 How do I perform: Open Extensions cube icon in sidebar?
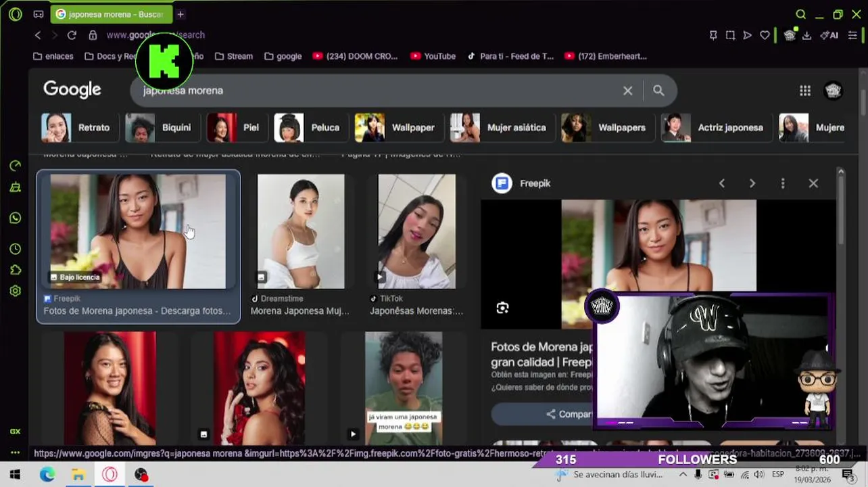pos(15,270)
